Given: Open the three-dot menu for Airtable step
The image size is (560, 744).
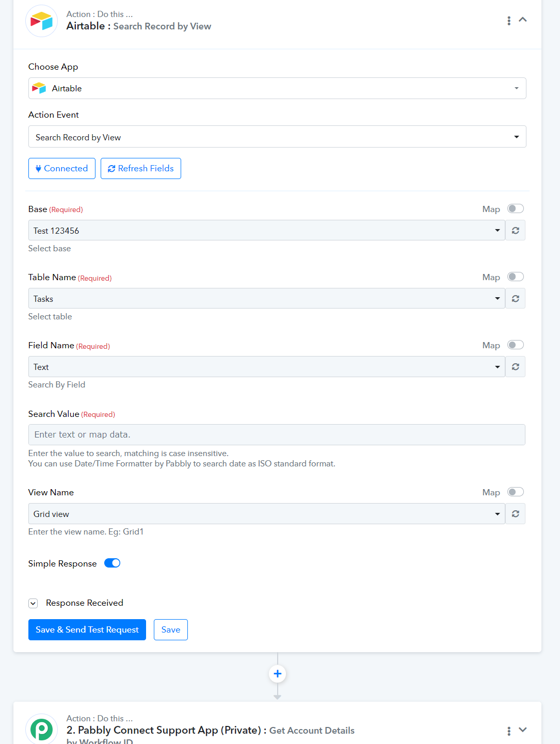Looking at the screenshot, I should tap(509, 21).
